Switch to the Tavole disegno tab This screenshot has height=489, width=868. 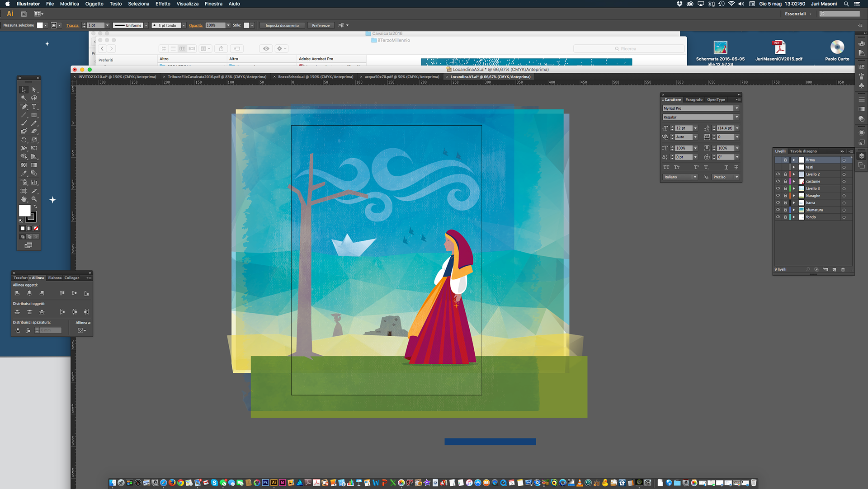[803, 151]
